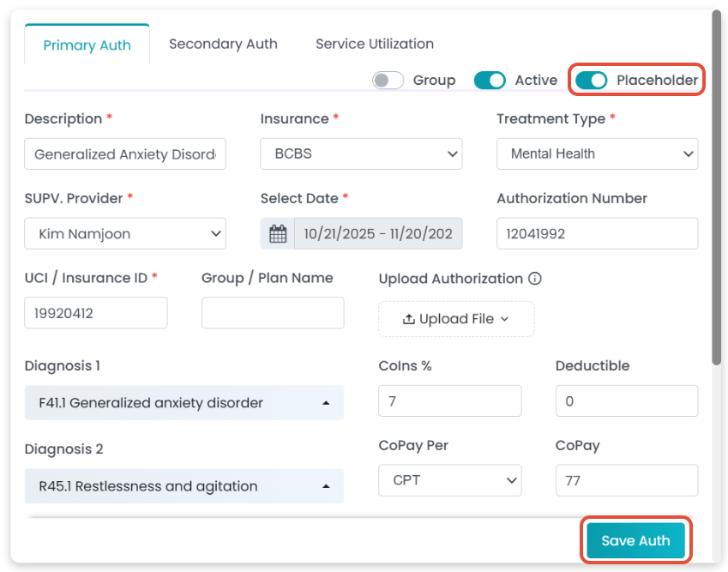The height and width of the screenshot is (572, 728).
Task: Click the Diagnosis 1 collapse arrow
Action: (x=326, y=403)
